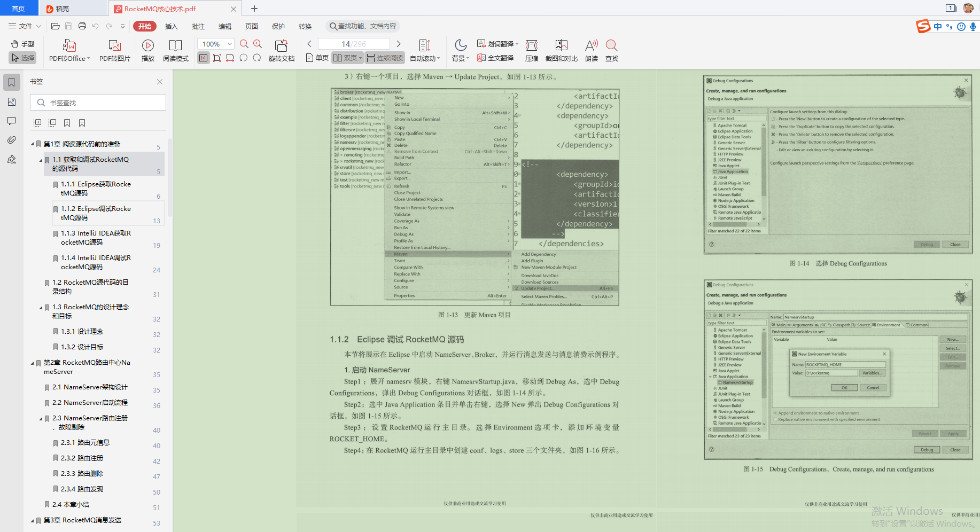
Task: Open 文件 menu dropdown
Action: (25, 26)
